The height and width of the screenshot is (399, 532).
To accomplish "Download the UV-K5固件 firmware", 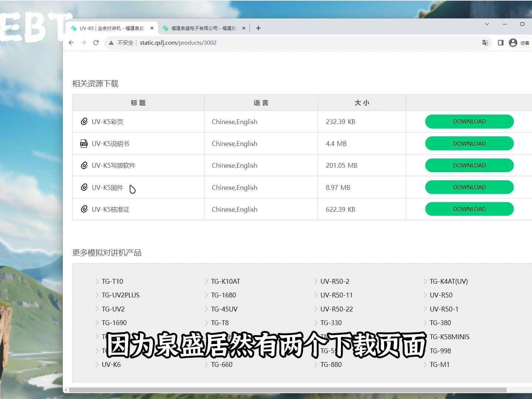I will [469, 187].
